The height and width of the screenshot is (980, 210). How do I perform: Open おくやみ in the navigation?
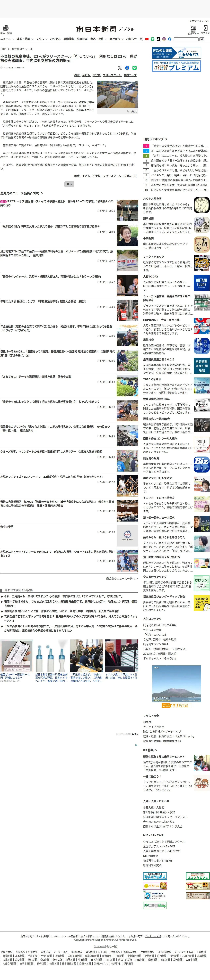tap(55, 39)
